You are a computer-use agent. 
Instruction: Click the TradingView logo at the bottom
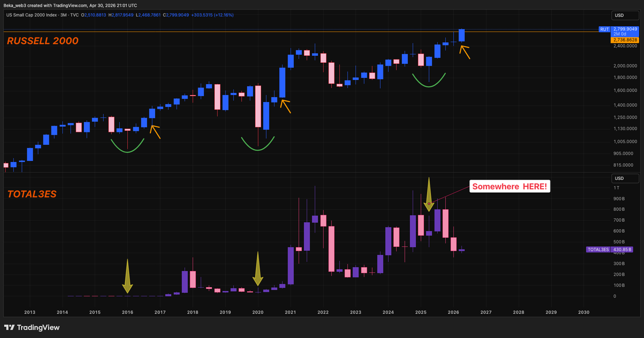coord(32,327)
